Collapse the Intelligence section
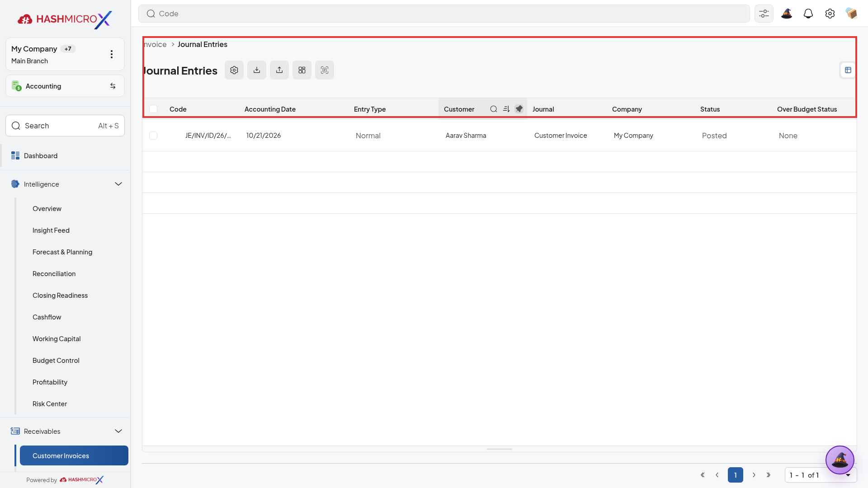This screenshot has width=868, height=488. click(x=118, y=184)
